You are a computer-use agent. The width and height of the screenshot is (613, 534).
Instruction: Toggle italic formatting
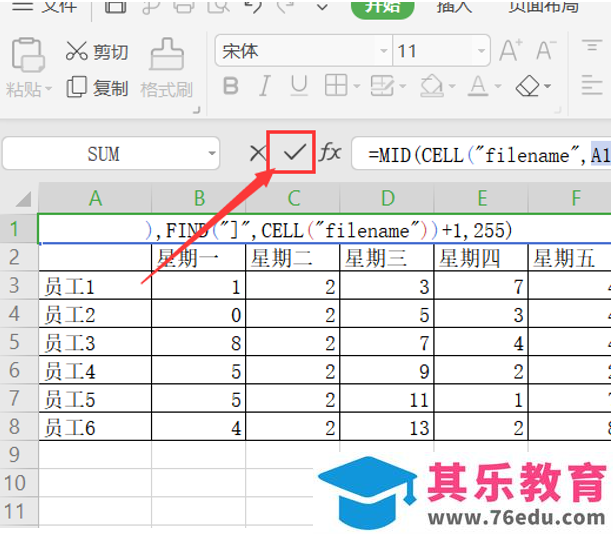[265, 86]
